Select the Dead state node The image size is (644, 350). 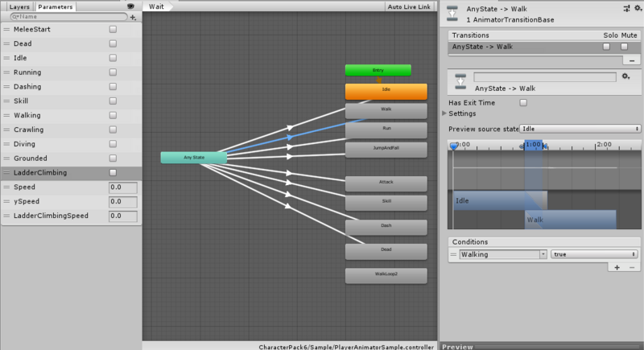tap(386, 252)
